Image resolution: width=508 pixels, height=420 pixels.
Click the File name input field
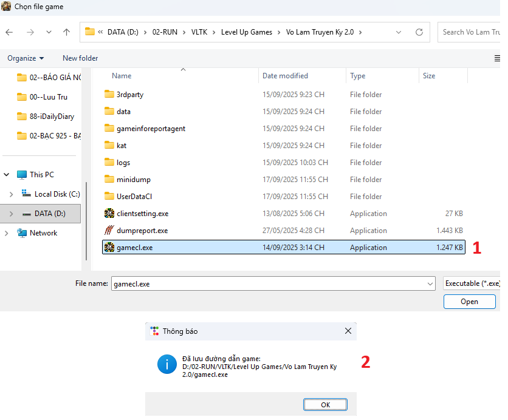click(273, 284)
